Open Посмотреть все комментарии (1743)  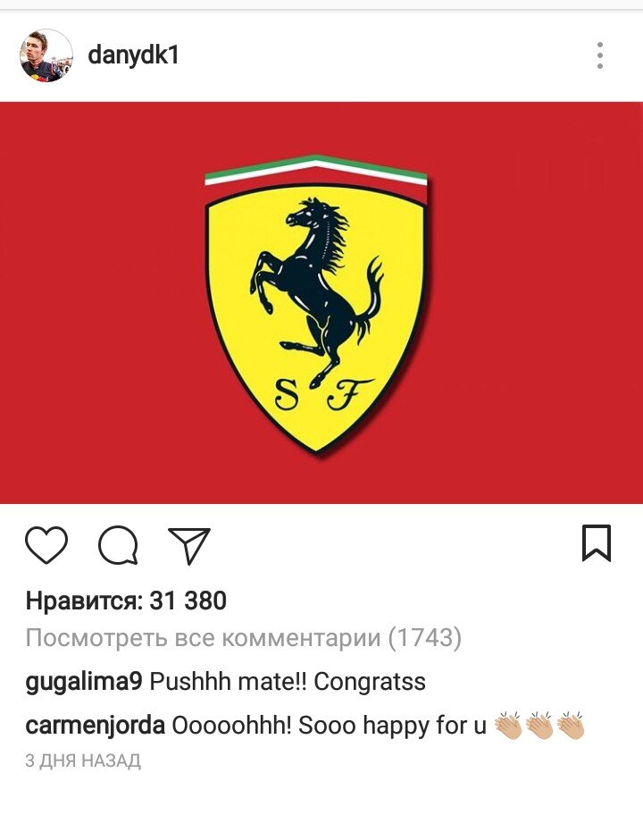point(244,637)
